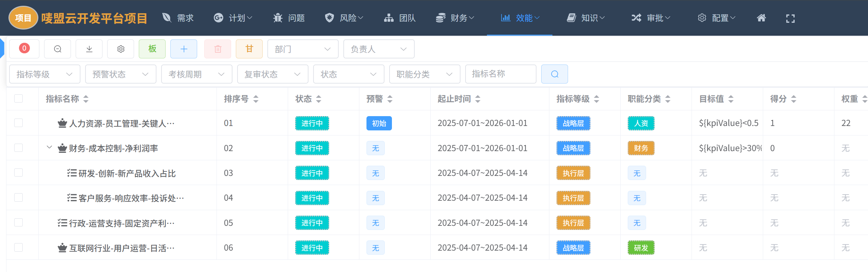Click the download export icon
868x272 pixels.
point(89,49)
